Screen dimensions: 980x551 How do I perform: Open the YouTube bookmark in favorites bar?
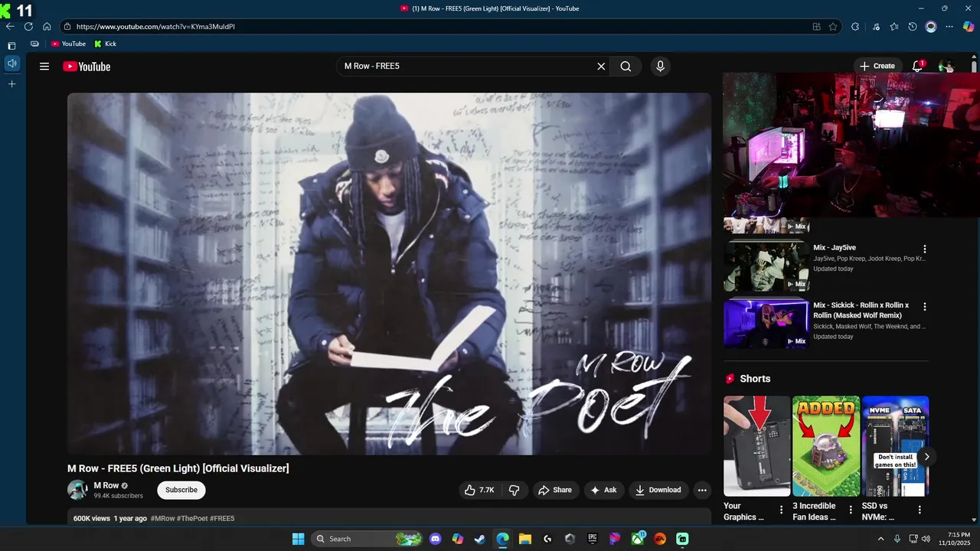point(68,44)
